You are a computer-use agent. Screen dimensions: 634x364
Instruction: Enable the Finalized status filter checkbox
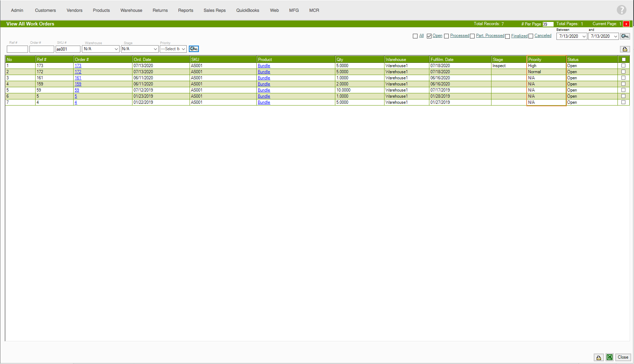[507, 36]
